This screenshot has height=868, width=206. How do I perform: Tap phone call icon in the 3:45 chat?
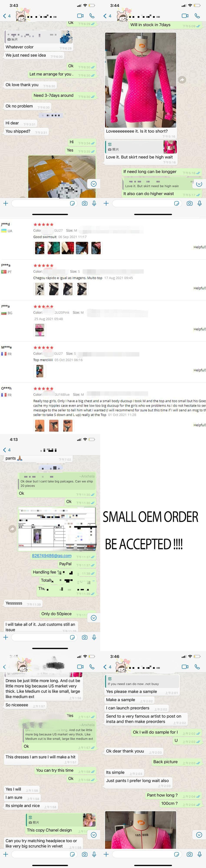(x=92, y=666)
